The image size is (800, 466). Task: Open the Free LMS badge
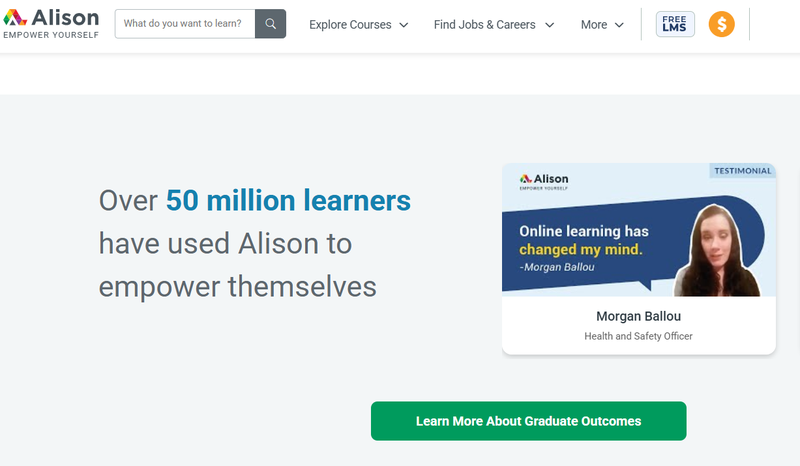(674, 24)
